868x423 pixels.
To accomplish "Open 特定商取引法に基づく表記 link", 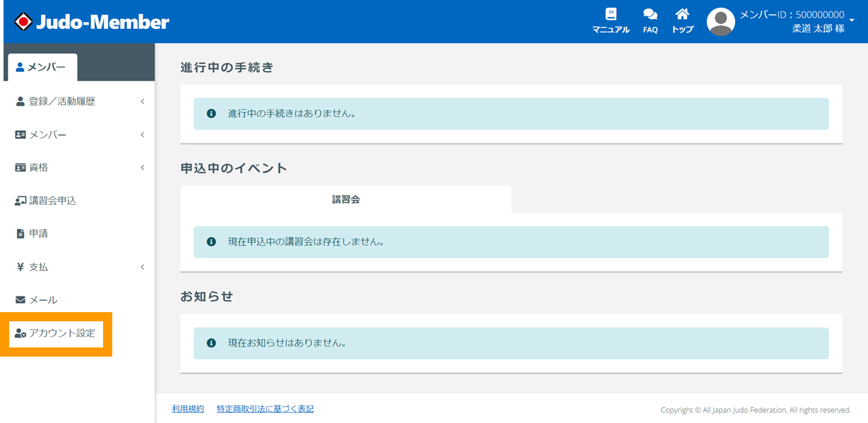I will tap(266, 409).
